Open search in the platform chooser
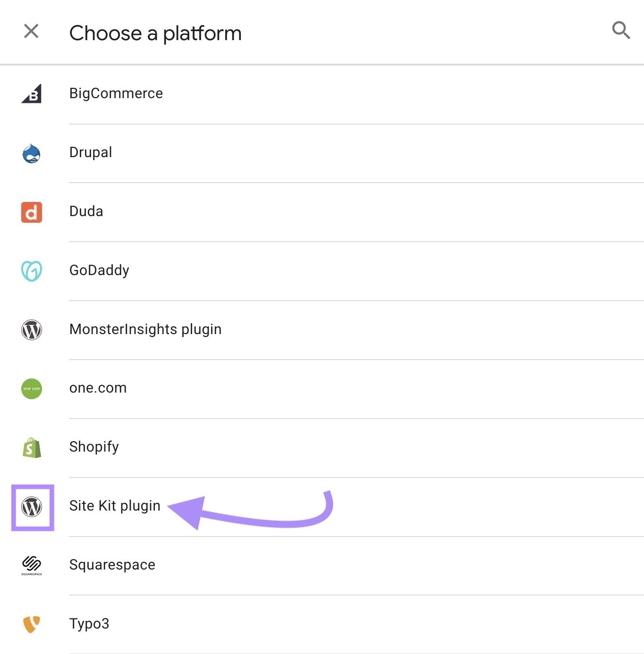 pyautogui.click(x=621, y=31)
